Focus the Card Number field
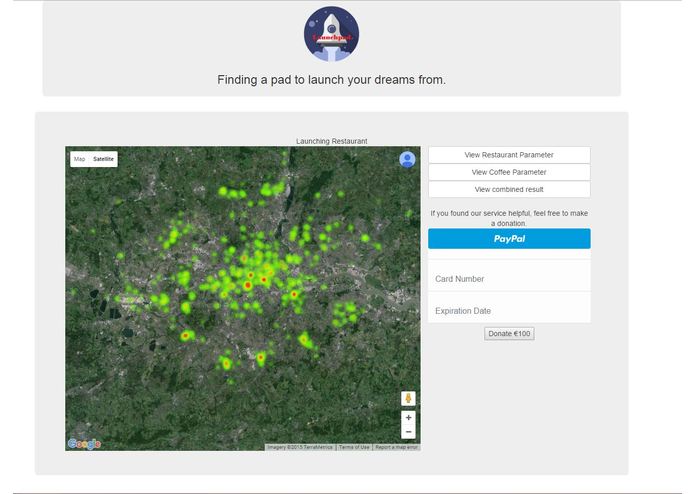The height and width of the screenshot is (494, 695). click(x=509, y=279)
